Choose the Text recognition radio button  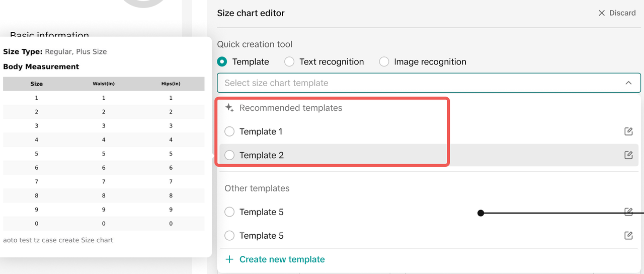(289, 62)
